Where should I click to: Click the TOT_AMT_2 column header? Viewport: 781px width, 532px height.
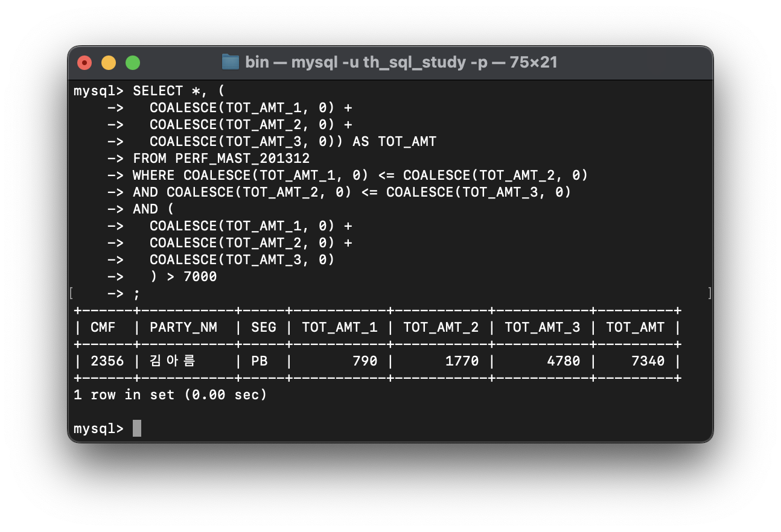tap(441, 327)
